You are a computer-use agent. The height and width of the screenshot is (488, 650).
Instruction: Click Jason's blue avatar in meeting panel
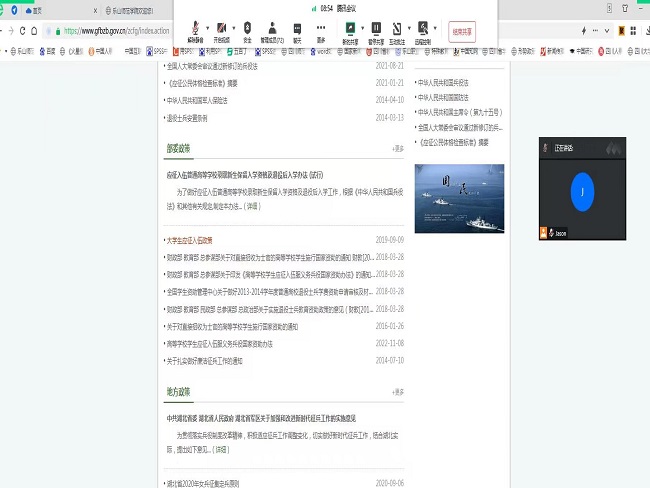coord(582,192)
